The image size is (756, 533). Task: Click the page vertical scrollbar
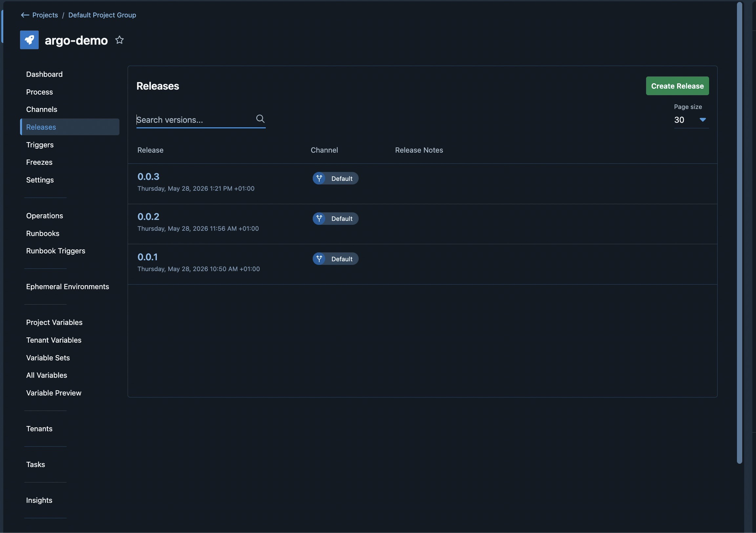739,233
